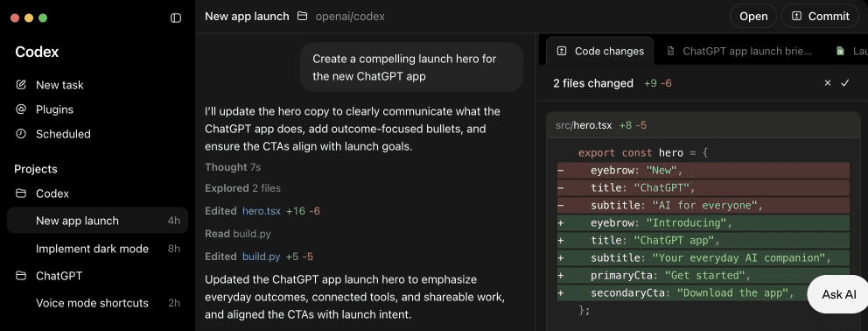
Task: Click the Projects section label
Action: pos(35,169)
